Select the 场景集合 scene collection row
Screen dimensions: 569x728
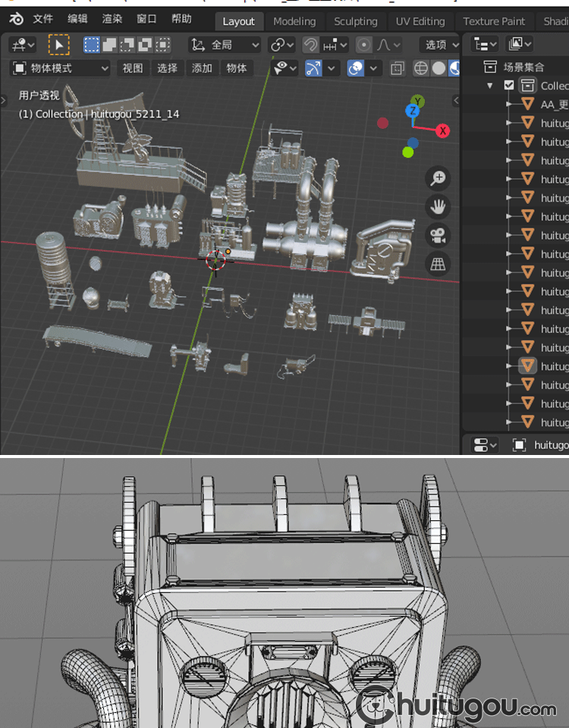tap(523, 67)
